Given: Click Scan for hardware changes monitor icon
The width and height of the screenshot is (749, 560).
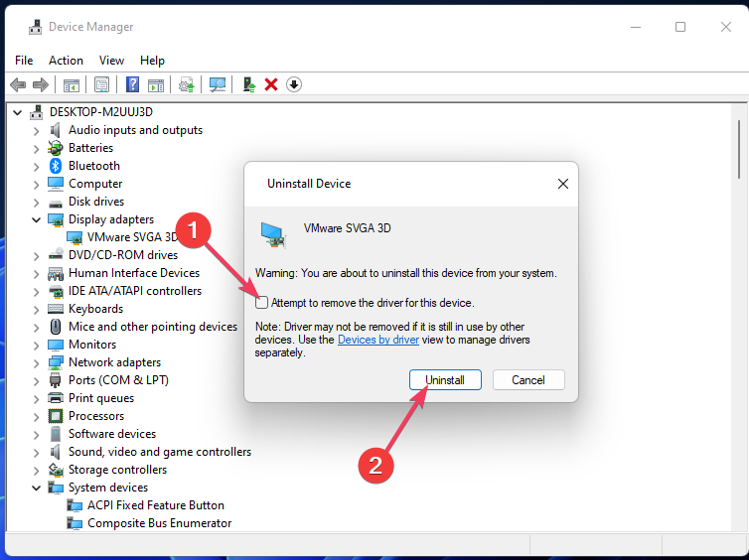Looking at the screenshot, I should coord(217,85).
